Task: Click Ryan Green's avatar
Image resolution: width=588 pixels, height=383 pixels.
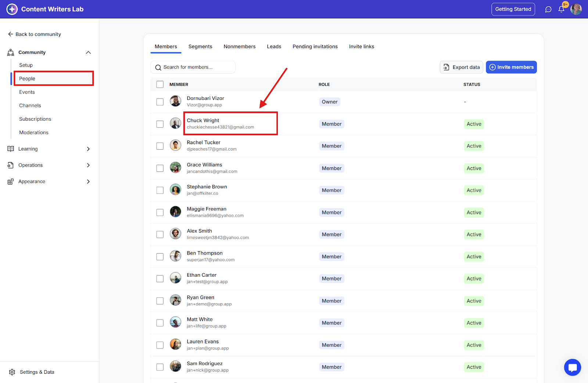Action: 176,300
